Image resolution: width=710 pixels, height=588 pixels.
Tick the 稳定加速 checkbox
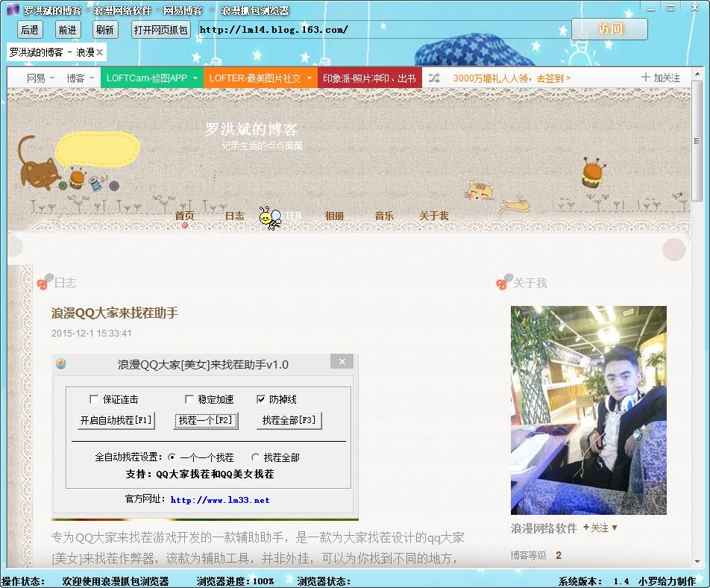tap(189, 399)
